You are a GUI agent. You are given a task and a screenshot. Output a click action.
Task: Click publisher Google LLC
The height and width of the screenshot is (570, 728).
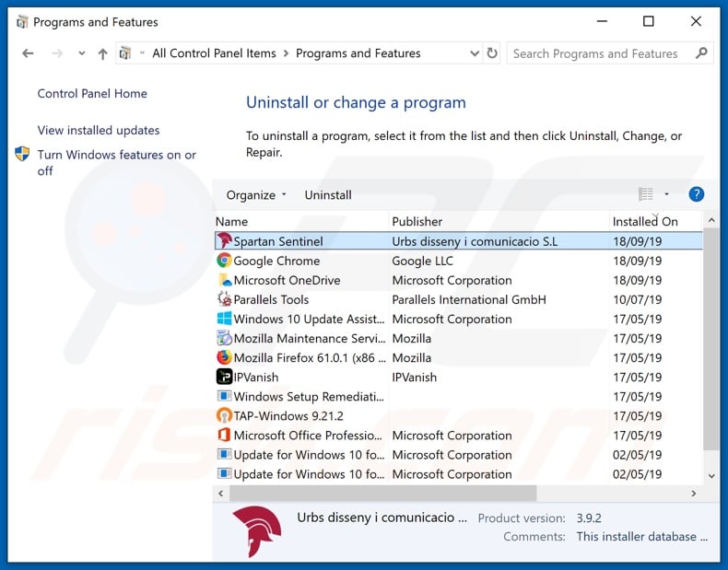[x=422, y=261]
